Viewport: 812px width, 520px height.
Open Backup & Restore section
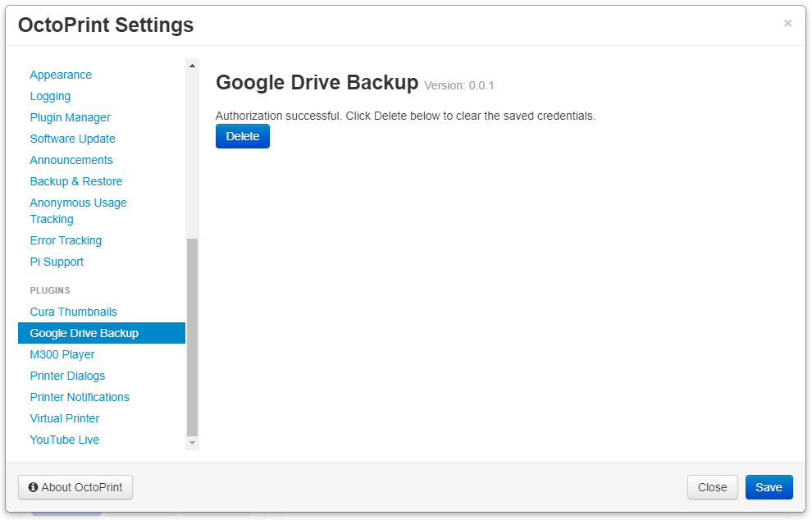pos(76,181)
